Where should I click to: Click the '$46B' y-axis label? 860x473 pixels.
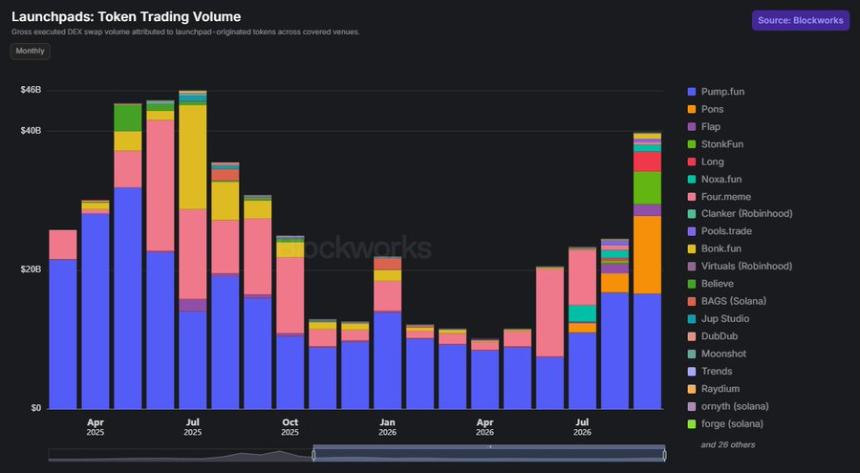click(31, 89)
